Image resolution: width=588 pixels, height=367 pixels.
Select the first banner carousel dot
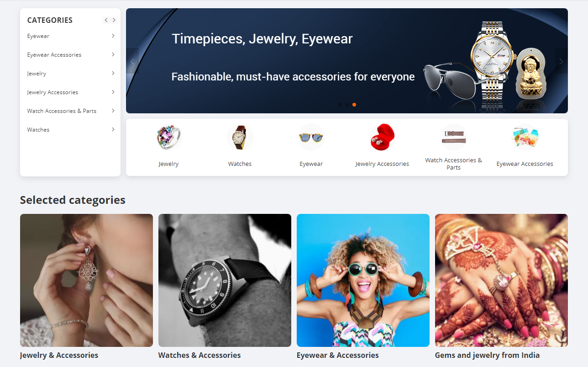340,105
